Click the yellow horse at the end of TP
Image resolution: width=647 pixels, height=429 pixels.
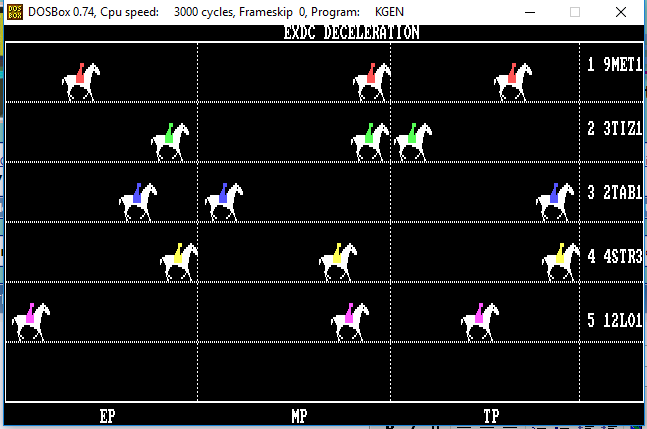[x=561, y=262]
